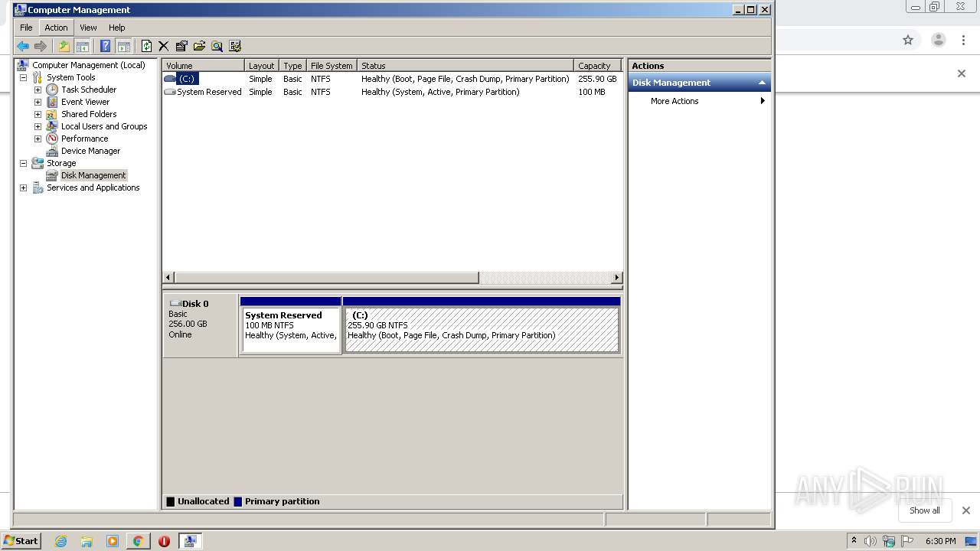Click the disk settings icon last in toolbar
The height and width of the screenshot is (551, 980).
235,46
